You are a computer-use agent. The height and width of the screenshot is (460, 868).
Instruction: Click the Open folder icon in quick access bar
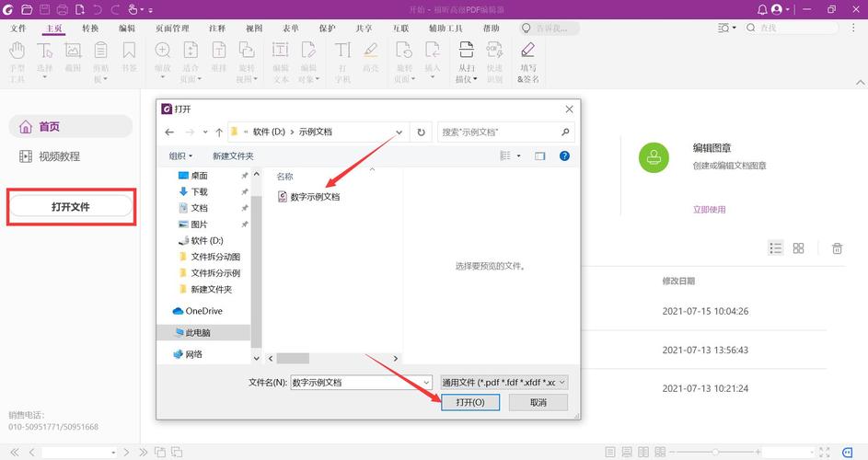[x=26, y=9]
